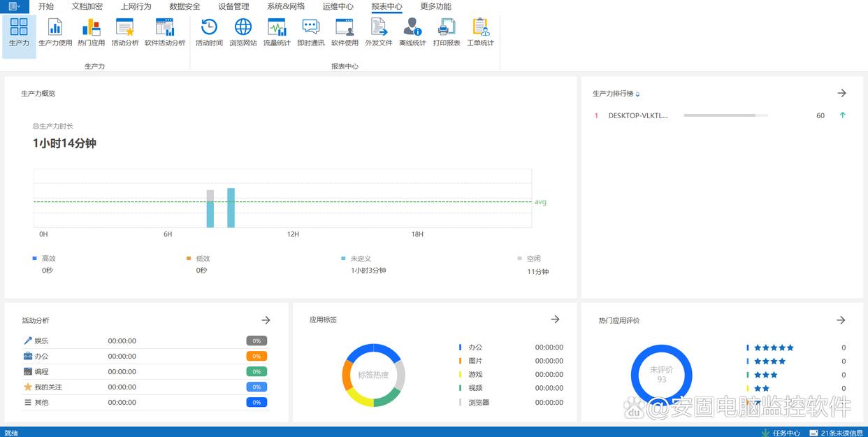This screenshot has width=868, height=437.
Task: Switch to the 数据安全 tab
Action: pos(185,6)
